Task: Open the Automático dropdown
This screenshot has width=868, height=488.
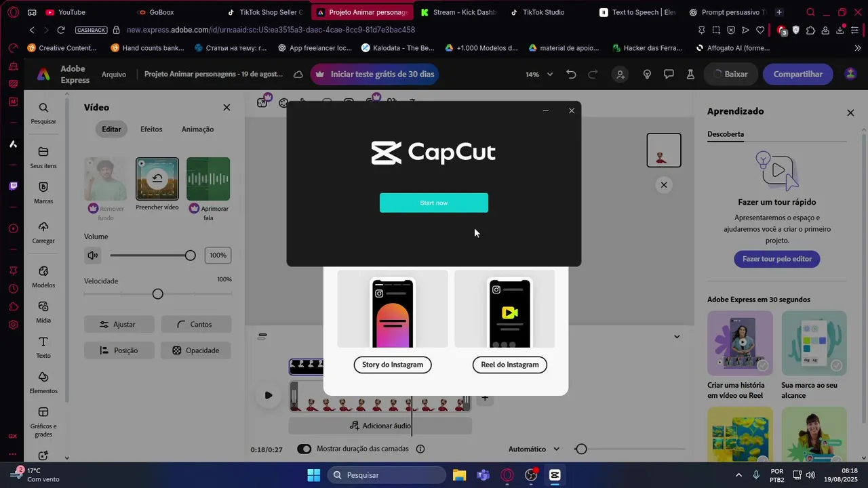Action: [x=534, y=449]
